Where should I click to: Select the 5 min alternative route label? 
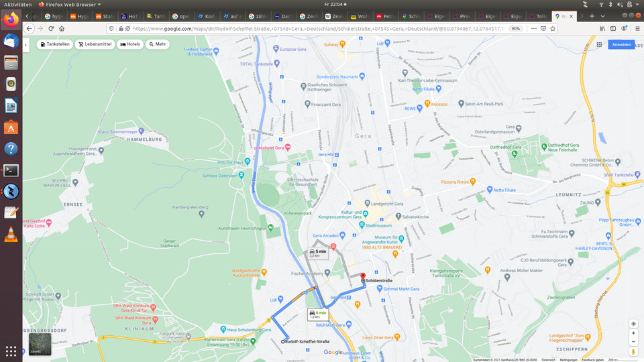[x=317, y=253]
